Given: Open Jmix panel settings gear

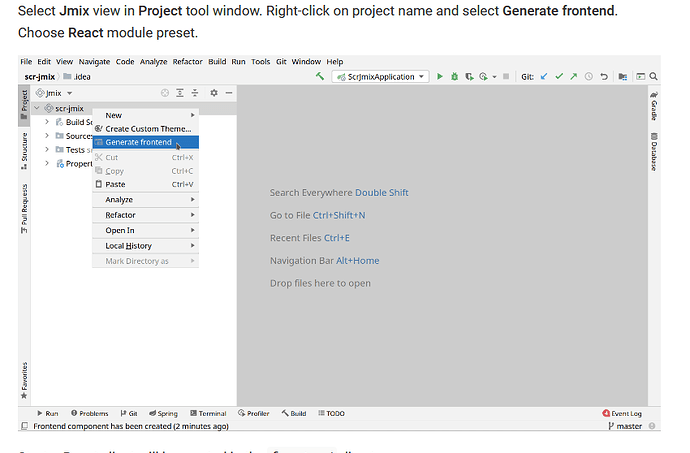Looking at the screenshot, I should pyautogui.click(x=214, y=93).
